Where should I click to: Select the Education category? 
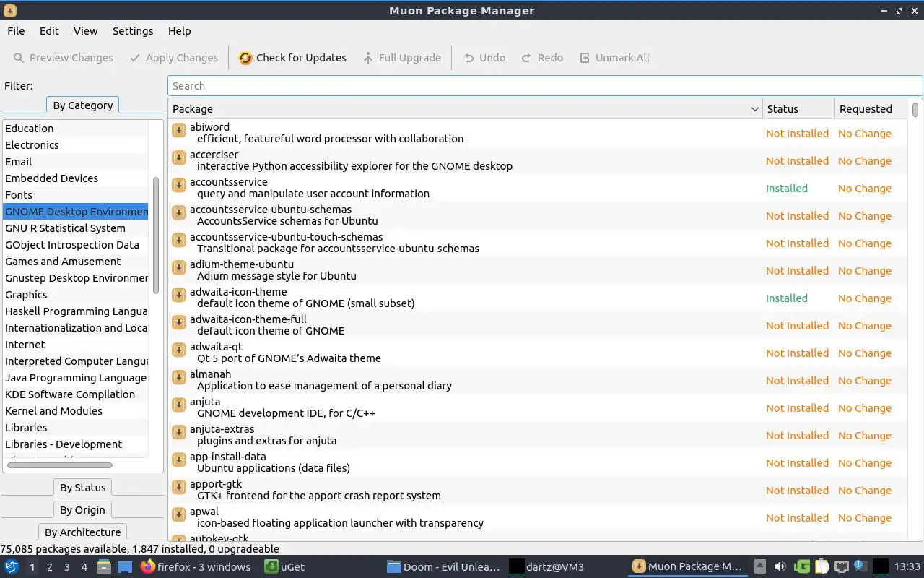pos(76,129)
